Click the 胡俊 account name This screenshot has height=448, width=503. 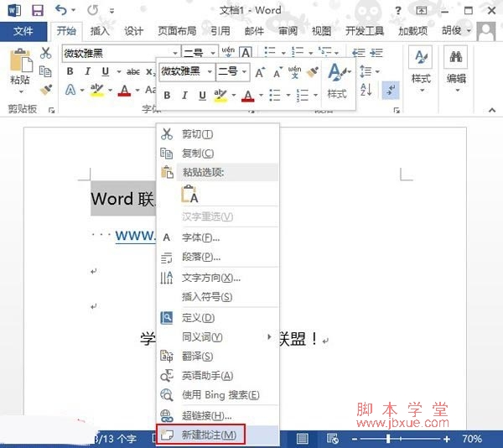[x=452, y=31]
